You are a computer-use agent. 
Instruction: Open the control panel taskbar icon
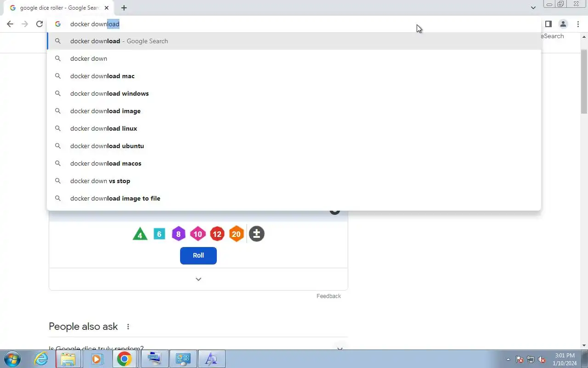183,359
